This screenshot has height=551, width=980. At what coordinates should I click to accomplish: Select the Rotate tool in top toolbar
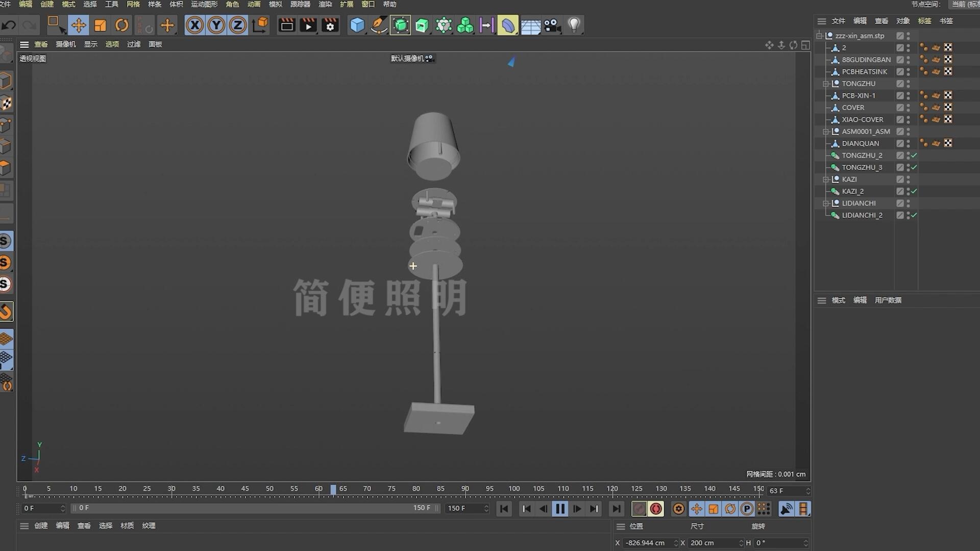(121, 25)
